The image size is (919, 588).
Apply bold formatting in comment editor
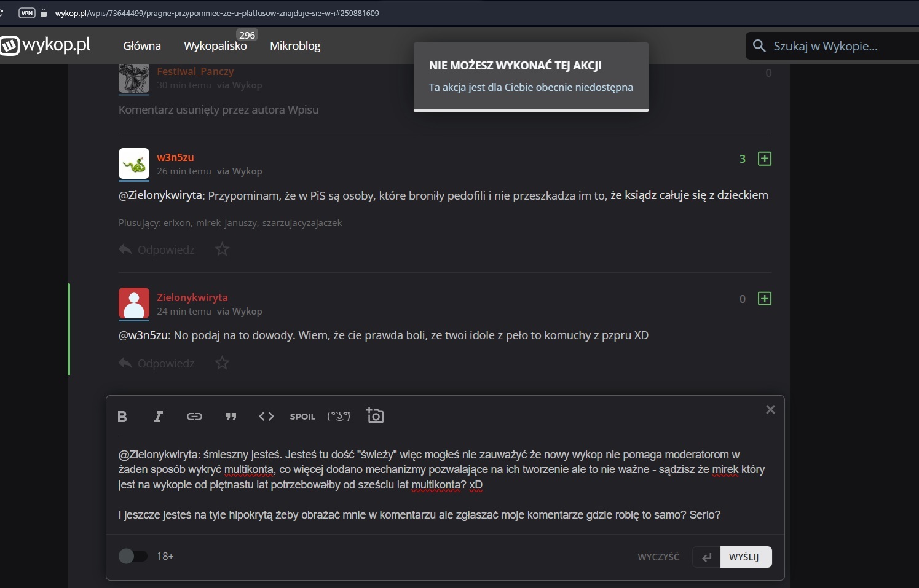122,417
